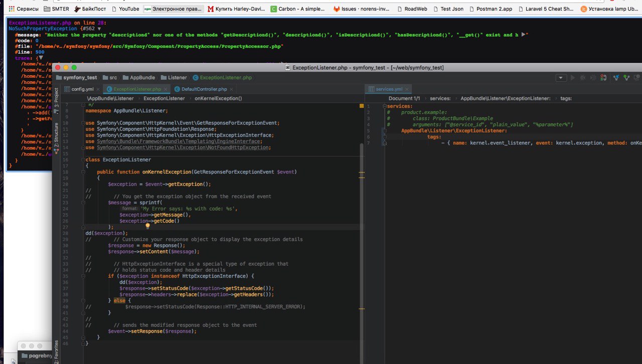Click the red listen-for-debug-connections phone icon

coord(603,78)
